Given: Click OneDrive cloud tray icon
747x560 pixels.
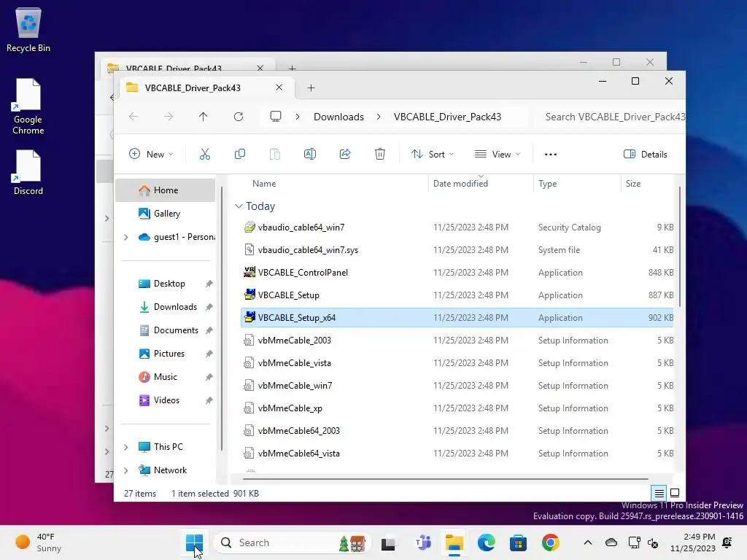Looking at the screenshot, I should [x=611, y=542].
